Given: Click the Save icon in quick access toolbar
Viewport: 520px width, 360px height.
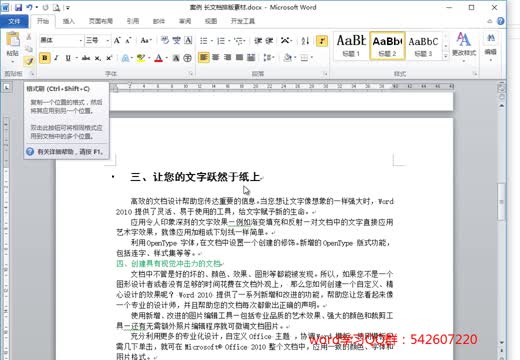Looking at the screenshot, I should click(x=18, y=7).
